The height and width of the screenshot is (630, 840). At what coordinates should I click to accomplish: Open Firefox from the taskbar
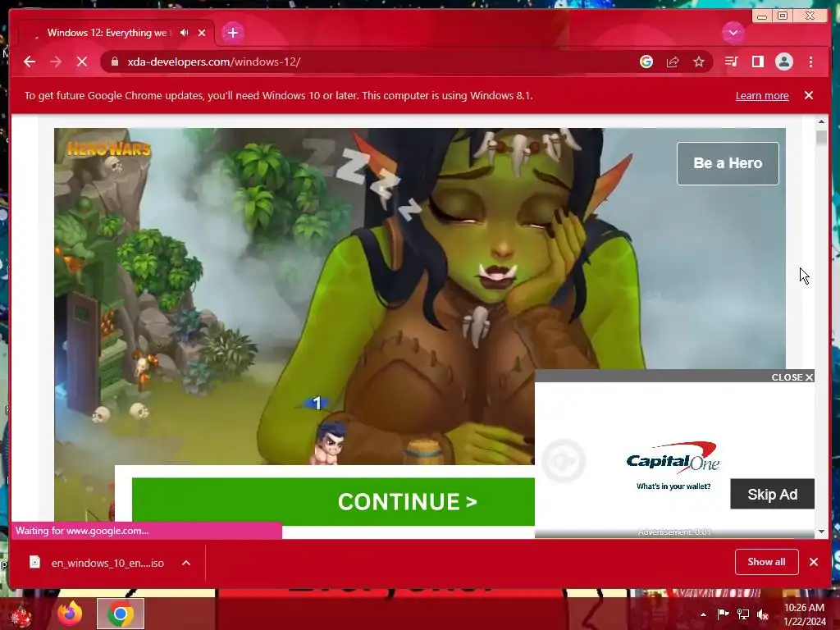(x=70, y=614)
